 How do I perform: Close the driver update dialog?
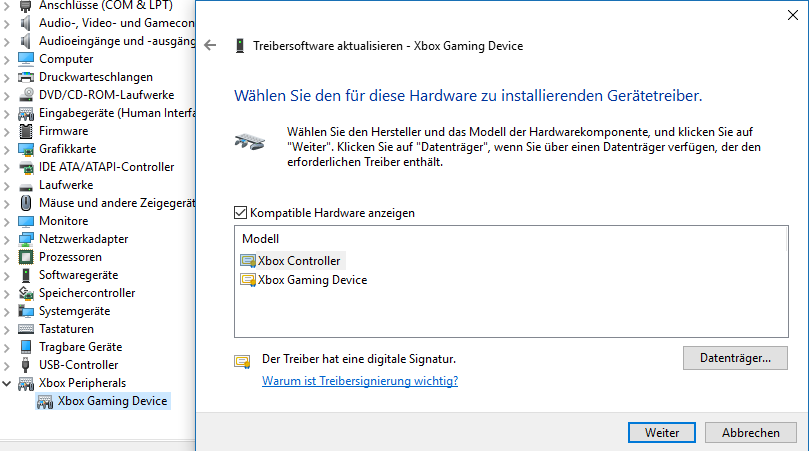click(x=793, y=15)
